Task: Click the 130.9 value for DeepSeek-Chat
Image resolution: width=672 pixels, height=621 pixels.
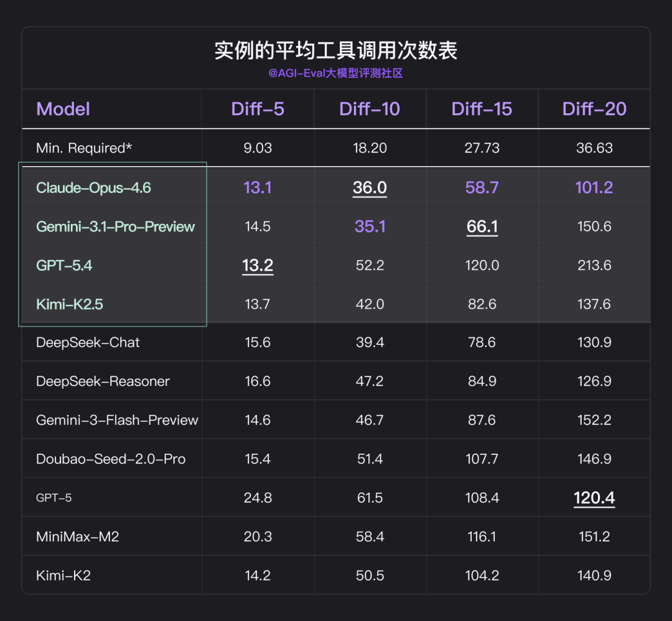Action: point(594,342)
